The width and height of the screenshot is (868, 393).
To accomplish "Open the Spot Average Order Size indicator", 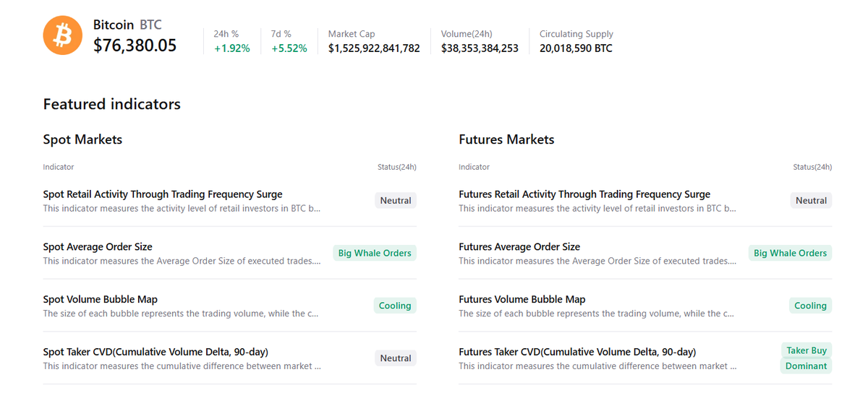I will [x=98, y=247].
